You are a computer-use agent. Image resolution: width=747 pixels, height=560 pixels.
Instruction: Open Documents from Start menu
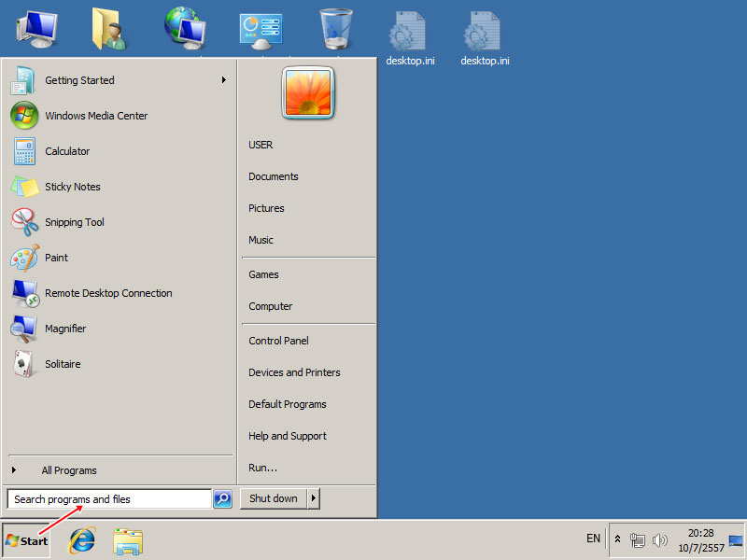click(274, 176)
